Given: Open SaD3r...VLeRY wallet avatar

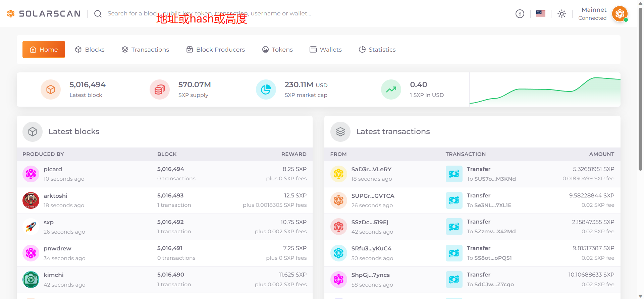Looking at the screenshot, I should (339, 174).
